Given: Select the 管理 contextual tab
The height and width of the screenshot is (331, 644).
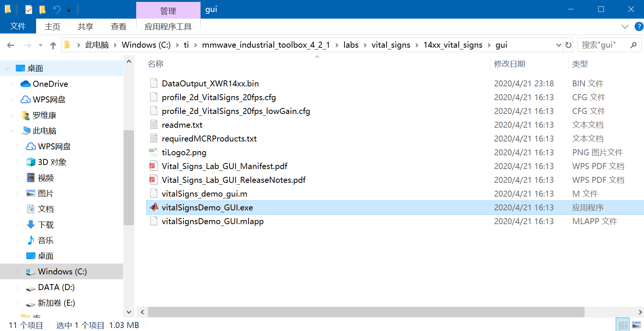Looking at the screenshot, I should 168,11.
